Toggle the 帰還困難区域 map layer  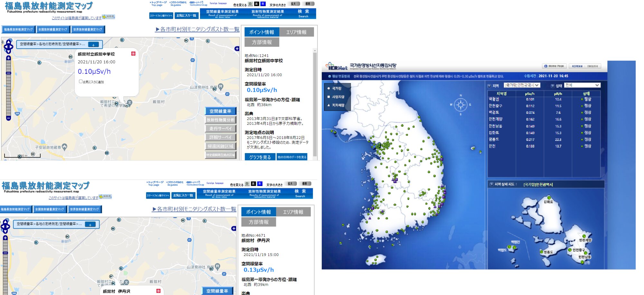[221, 146]
